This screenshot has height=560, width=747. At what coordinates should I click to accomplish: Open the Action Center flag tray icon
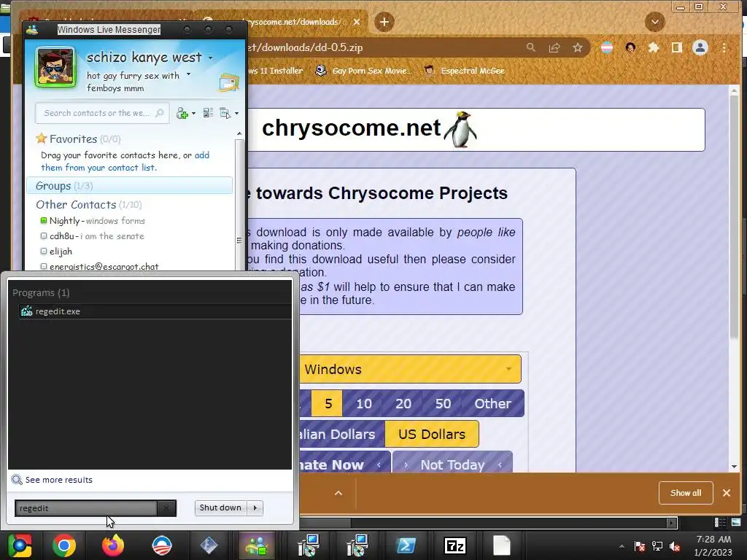pos(639,546)
